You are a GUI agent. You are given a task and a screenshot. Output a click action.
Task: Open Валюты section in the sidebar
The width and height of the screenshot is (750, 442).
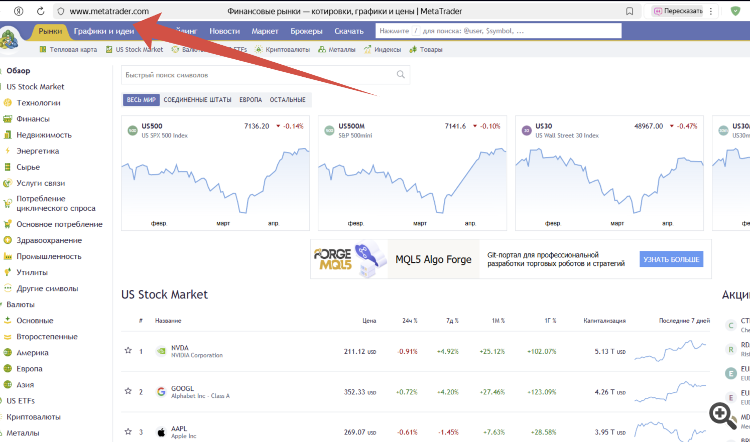pos(20,304)
